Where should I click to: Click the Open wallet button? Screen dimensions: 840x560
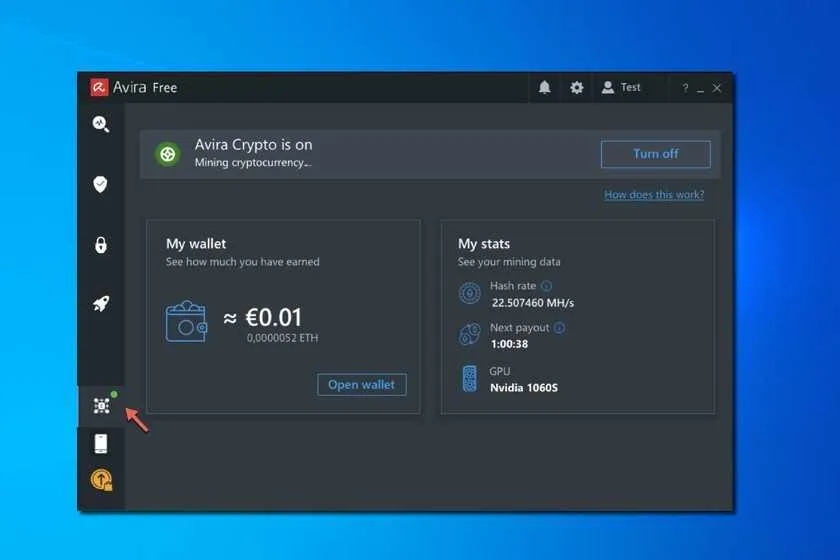(362, 385)
